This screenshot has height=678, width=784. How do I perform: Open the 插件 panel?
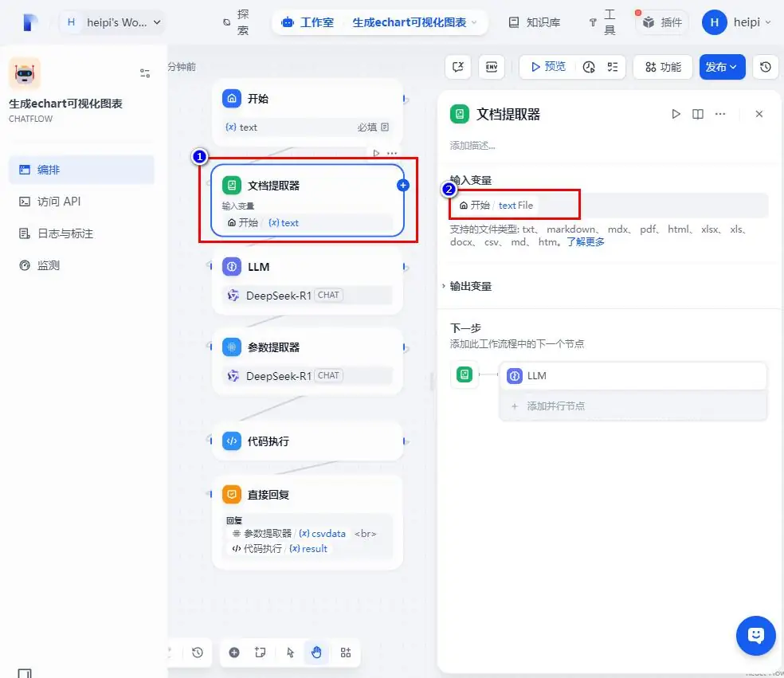(x=661, y=22)
